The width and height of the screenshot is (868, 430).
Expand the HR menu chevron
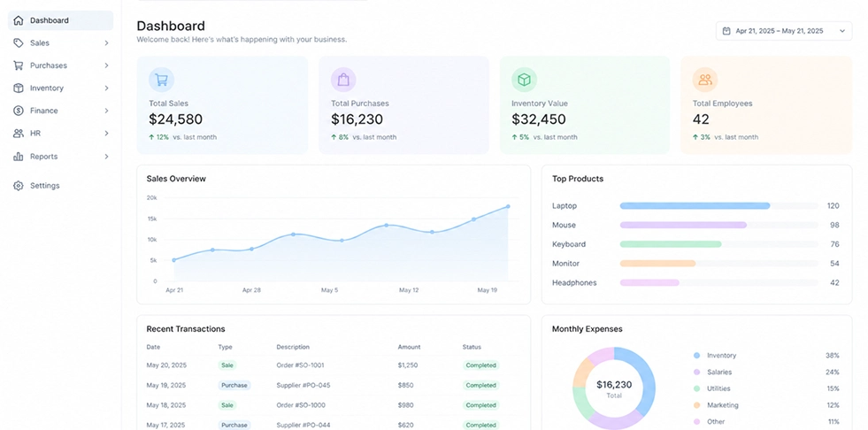coord(106,134)
